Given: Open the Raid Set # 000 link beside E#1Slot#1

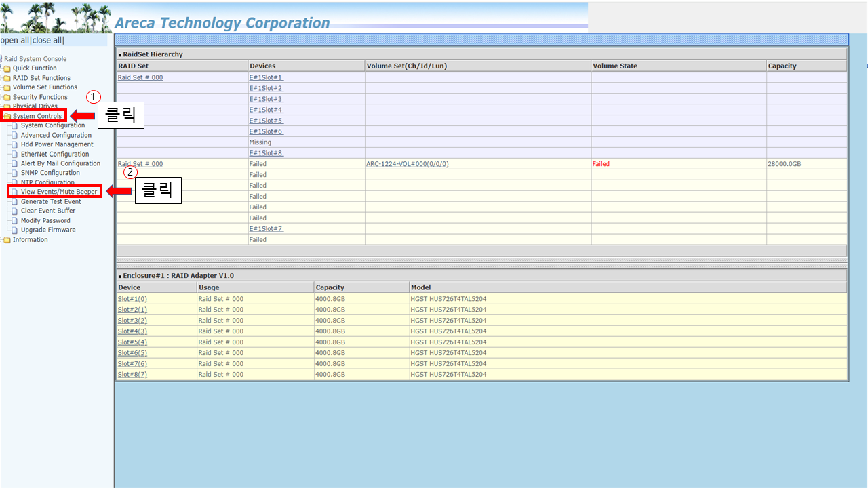Looking at the screenshot, I should (x=140, y=77).
